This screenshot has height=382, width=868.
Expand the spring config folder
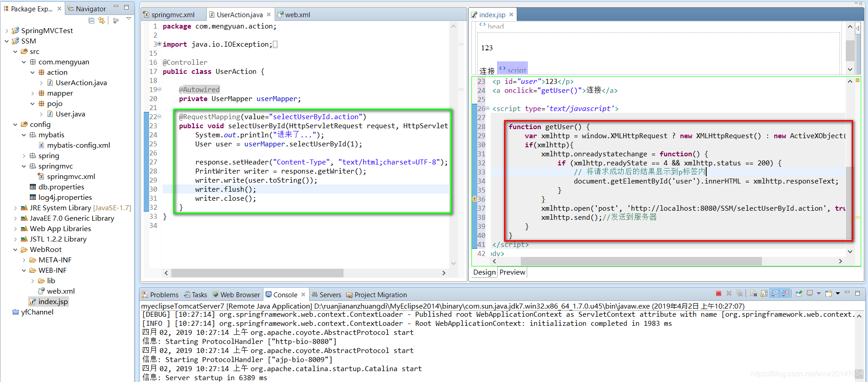point(24,156)
